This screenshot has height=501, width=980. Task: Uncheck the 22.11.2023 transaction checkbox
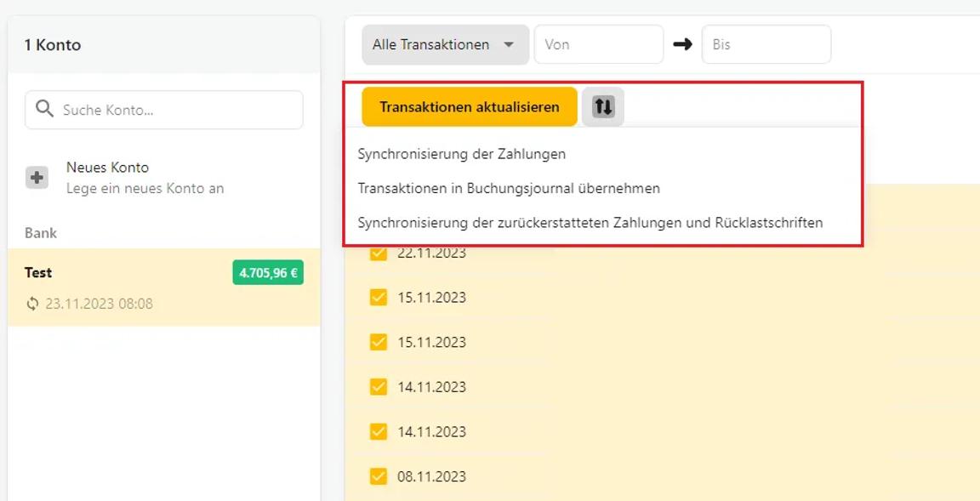pyautogui.click(x=378, y=253)
